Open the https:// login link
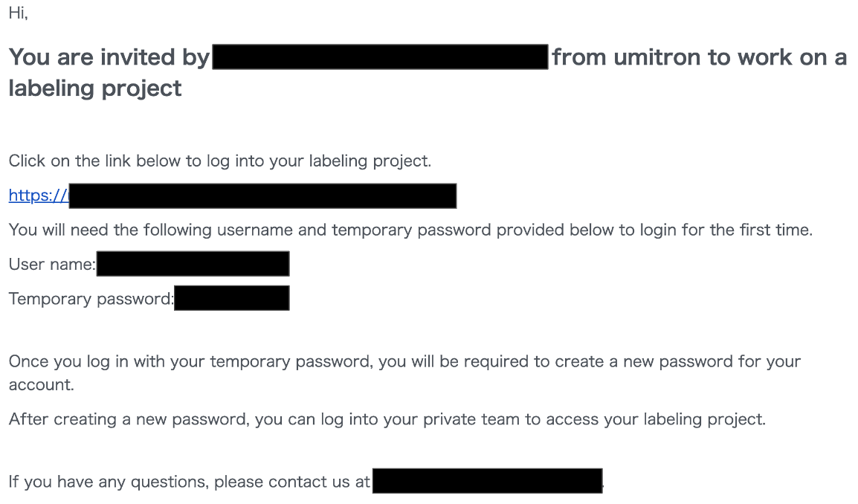The height and width of the screenshot is (504, 858). (37, 196)
